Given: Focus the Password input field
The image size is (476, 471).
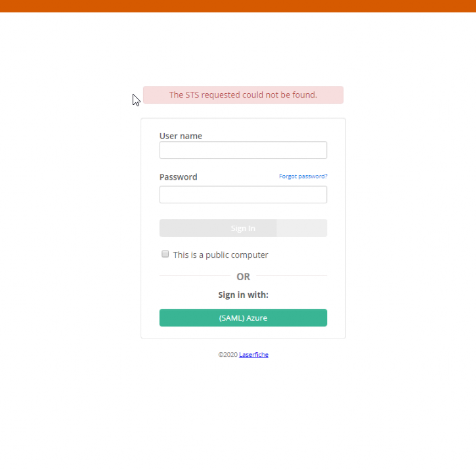Looking at the screenshot, I should pos(243,195).
